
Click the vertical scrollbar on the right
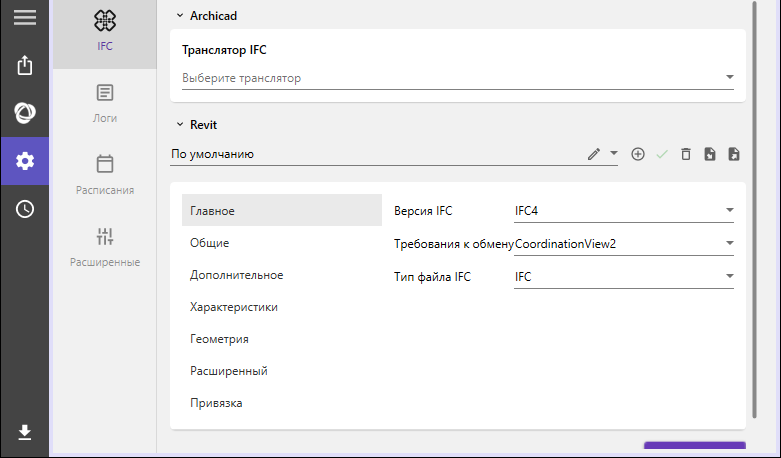(754, 209)
